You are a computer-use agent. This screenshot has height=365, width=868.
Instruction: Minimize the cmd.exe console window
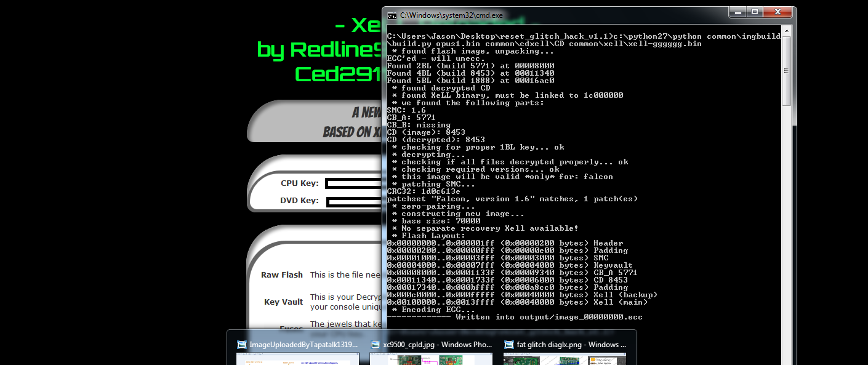click(x=737, y=12)
